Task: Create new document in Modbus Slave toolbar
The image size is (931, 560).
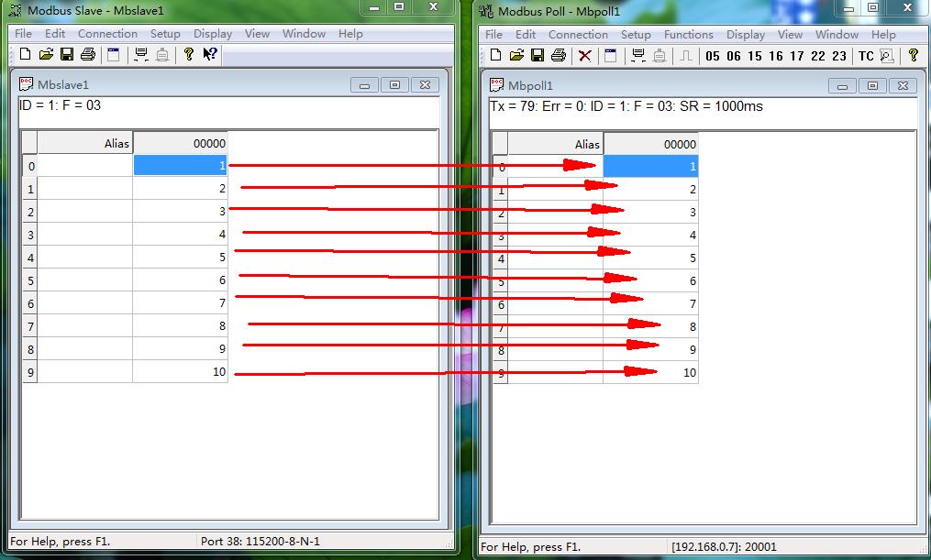Action: click(25, 55)
